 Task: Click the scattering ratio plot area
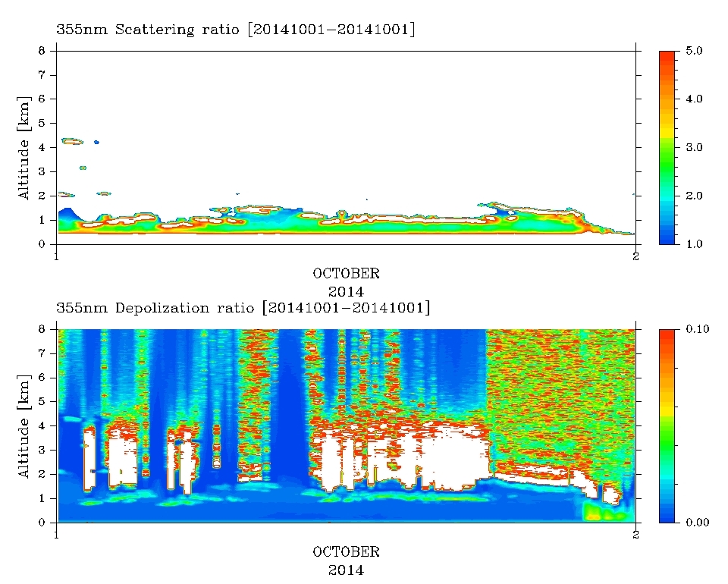click(x=346, y=148)
